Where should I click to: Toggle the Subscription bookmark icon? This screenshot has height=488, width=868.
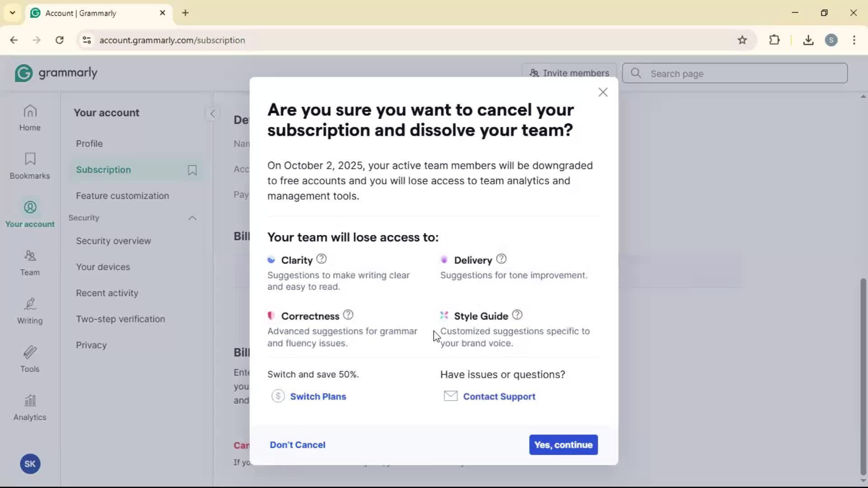point(192,170)
